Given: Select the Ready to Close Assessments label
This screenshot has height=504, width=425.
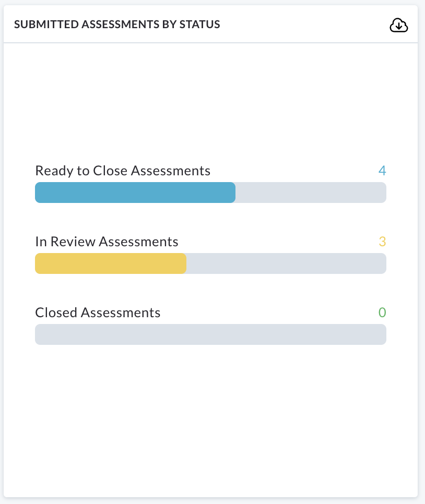Looking at the screenshot, I should click(123, 171).
